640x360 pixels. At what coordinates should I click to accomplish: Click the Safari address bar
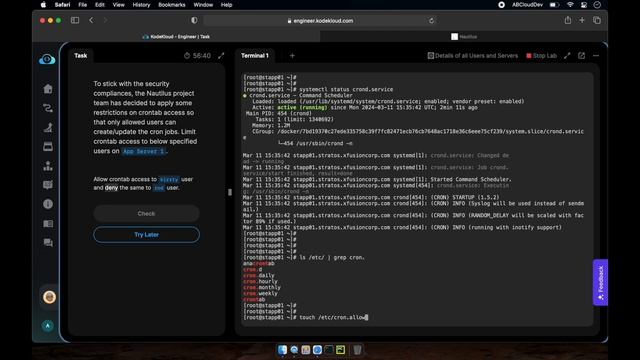(320, 20)
